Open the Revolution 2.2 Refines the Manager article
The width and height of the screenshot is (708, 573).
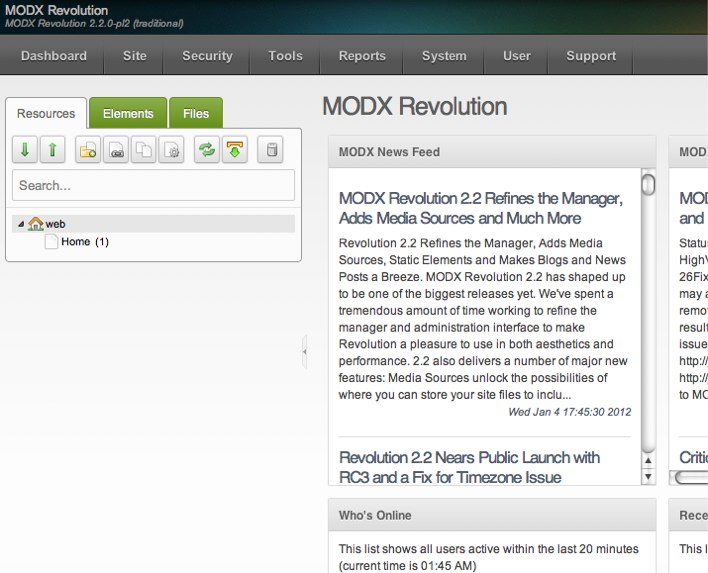(481, 208)
